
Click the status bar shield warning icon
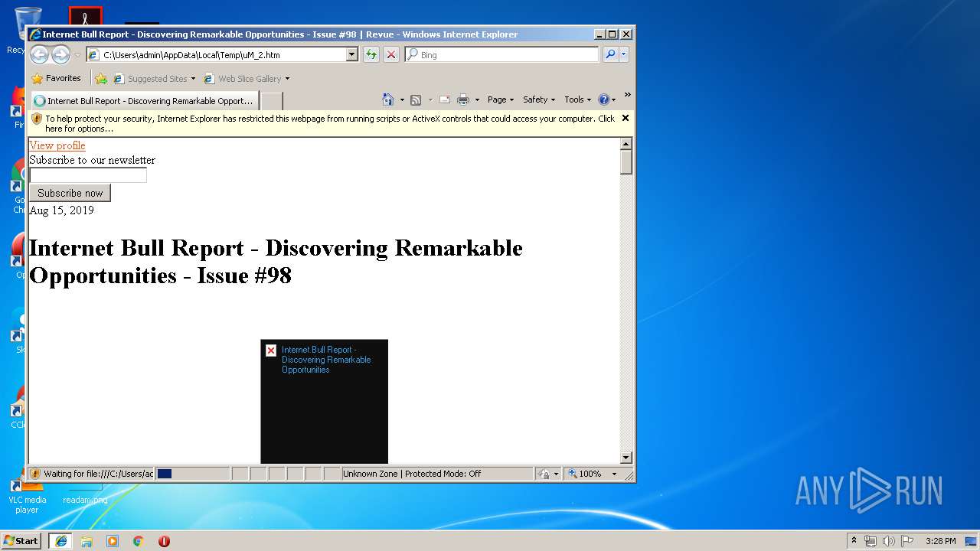pos(35,474)
